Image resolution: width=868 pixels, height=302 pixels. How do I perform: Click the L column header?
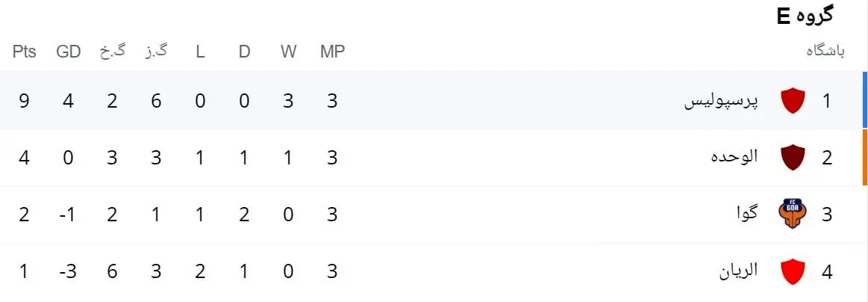tap(200, 52)
